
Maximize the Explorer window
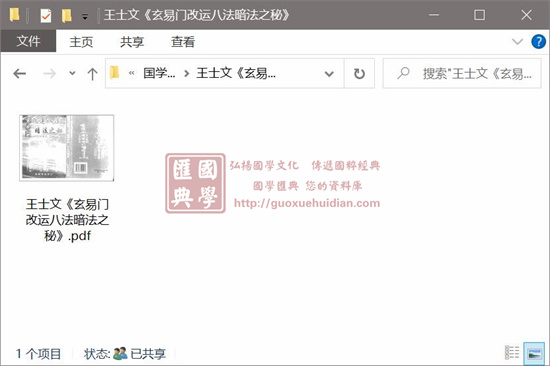[479, 15]
